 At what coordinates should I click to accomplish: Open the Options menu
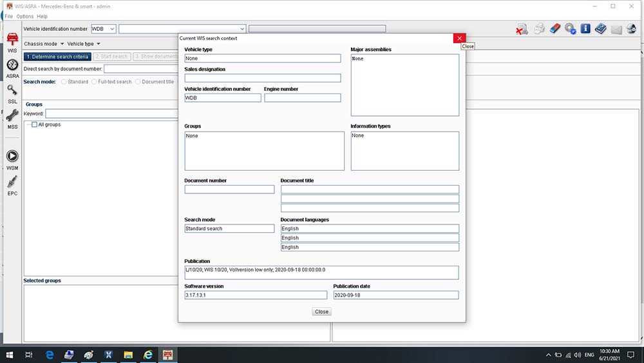tap(25, 17)
